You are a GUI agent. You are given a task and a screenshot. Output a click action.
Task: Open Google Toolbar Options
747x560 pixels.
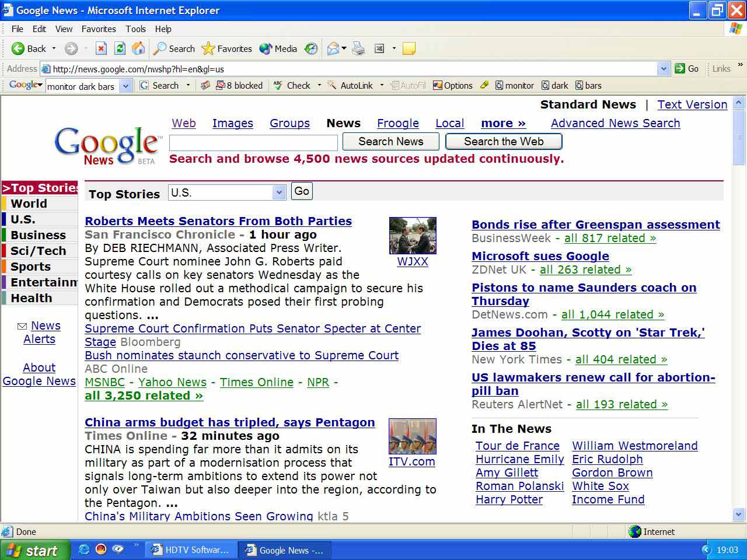coord(453,86)
